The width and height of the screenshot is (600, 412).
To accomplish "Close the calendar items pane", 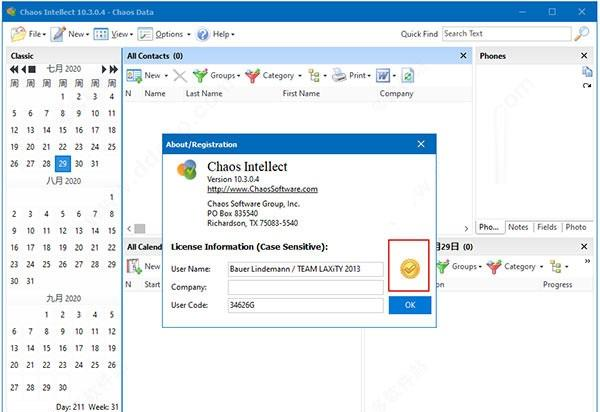I will click(584, 247).
